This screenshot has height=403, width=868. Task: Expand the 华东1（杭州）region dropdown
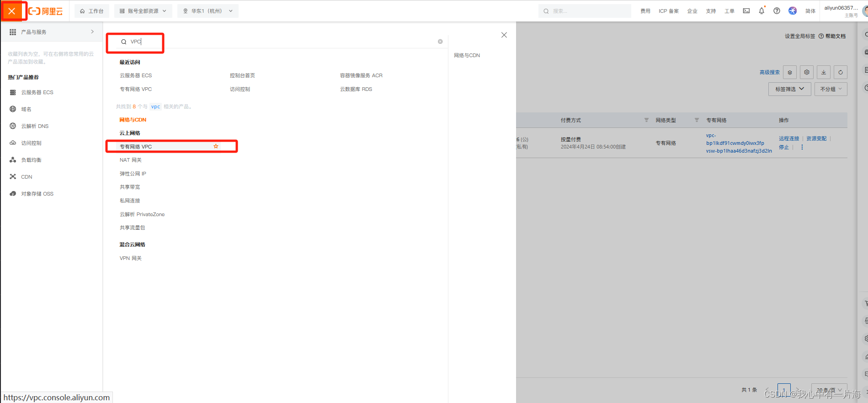208,11
